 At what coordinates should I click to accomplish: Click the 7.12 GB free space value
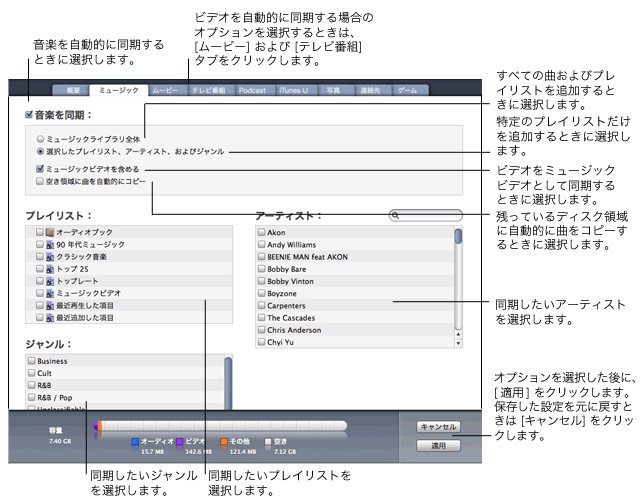click(x=285, y=452)
